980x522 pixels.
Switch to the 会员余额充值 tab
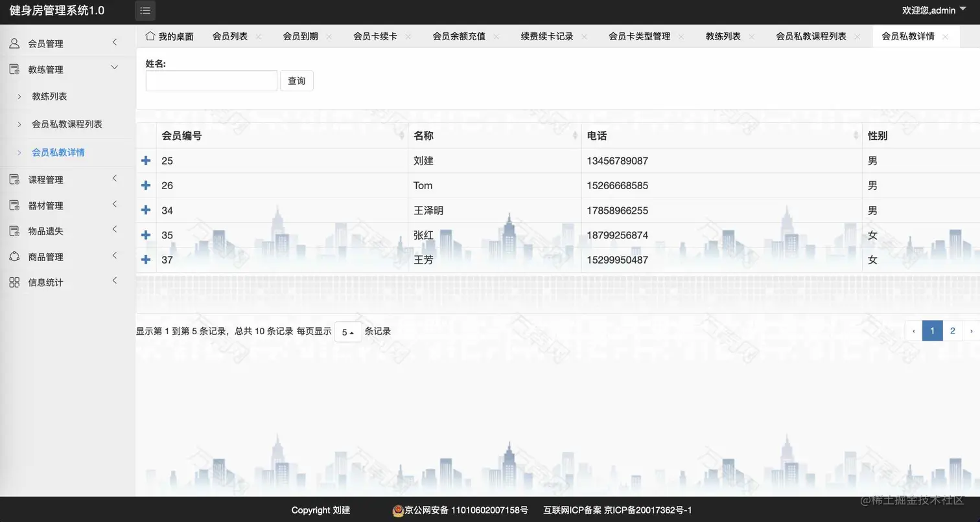pos(459,36)
